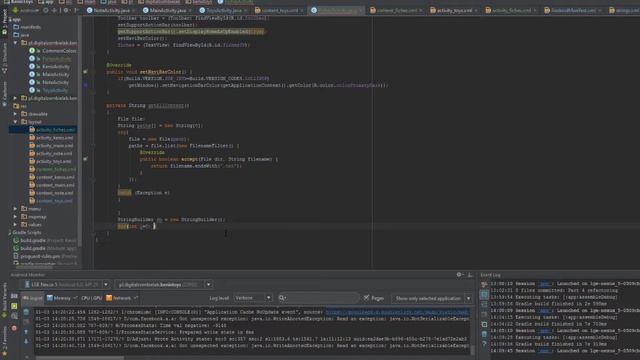Open the Captures tool window side tab
Image resolution: width=640 pixels, height=360 pixels.
coord(4,94)
